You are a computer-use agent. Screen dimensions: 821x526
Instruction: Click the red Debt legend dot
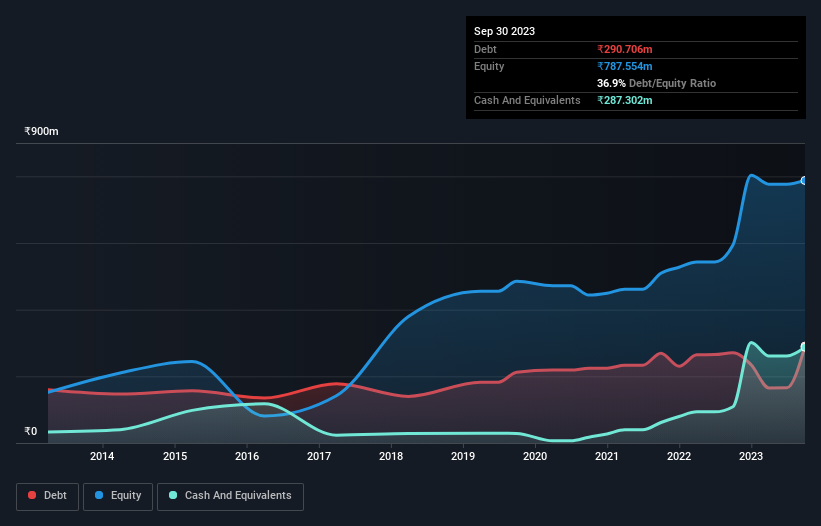click(x=33, y=496)
